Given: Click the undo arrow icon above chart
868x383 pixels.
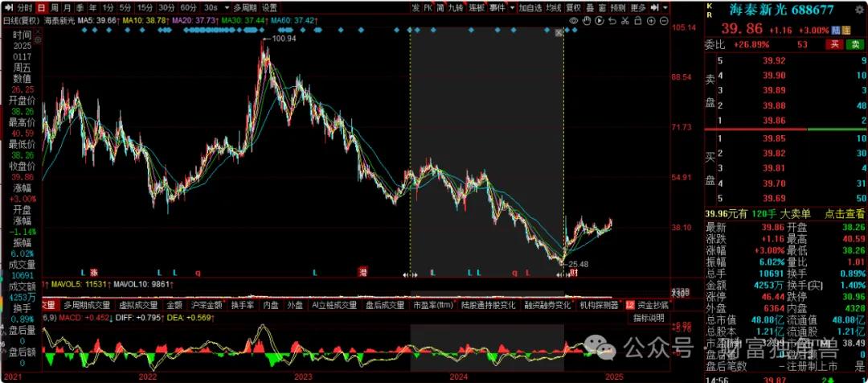Looking at the screenshot, I should pos(612,20).
